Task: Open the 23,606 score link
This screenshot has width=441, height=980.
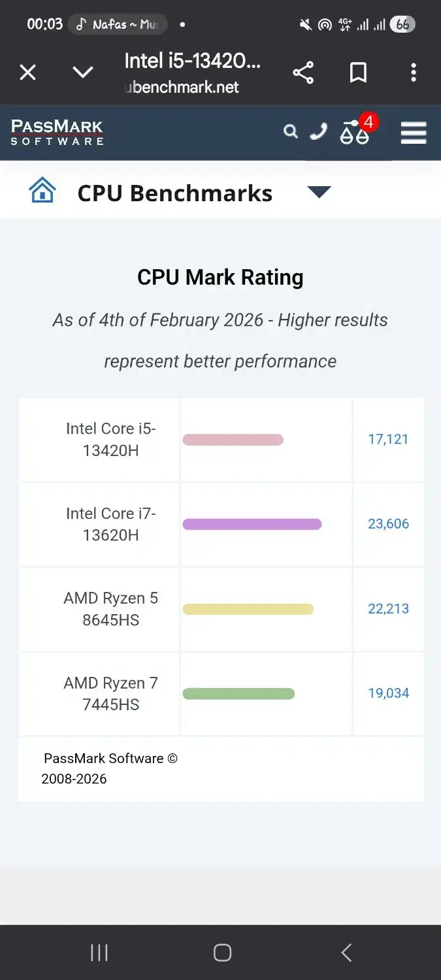Action: [x=388, y=524]
